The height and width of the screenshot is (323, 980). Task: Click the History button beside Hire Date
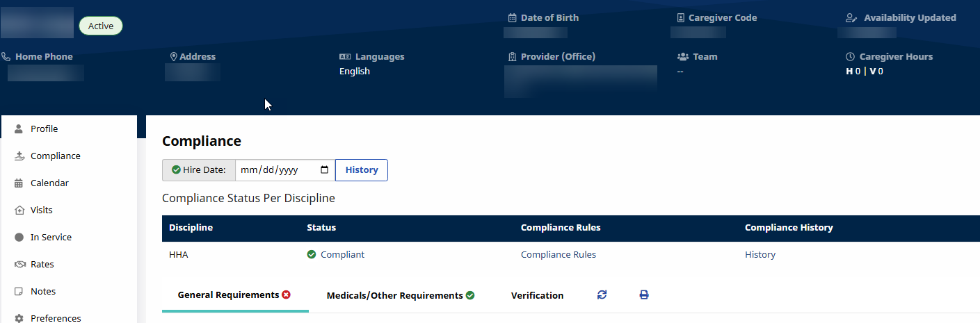click(x=362, y=170)
